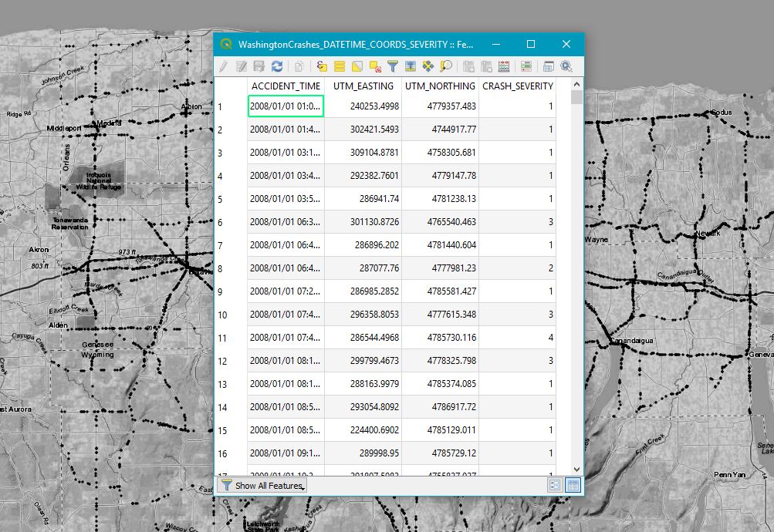Switch to form view
Image resolution: width=774 pixels, height=532 pixels.
[x=554, y=485]
